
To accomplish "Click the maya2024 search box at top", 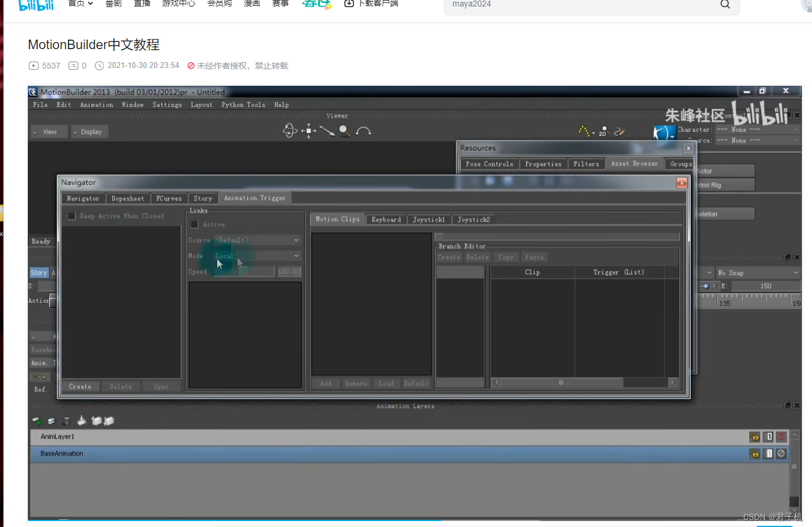I will tap(586, 4).
